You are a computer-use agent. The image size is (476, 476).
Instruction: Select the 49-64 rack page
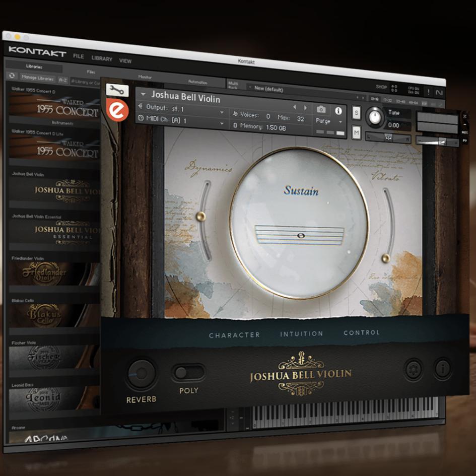413,103
